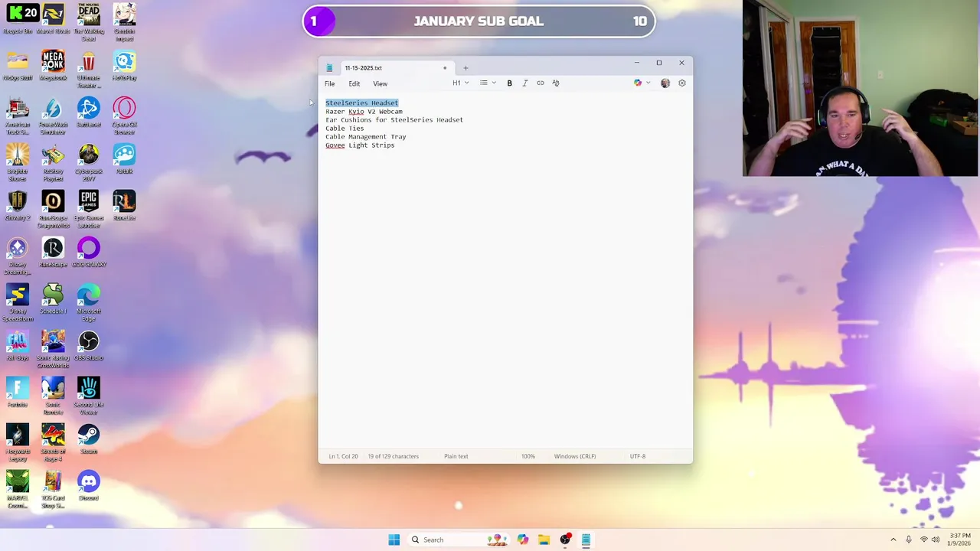Open the File menu
Viewport: 980px width, 551px height.
329,83
